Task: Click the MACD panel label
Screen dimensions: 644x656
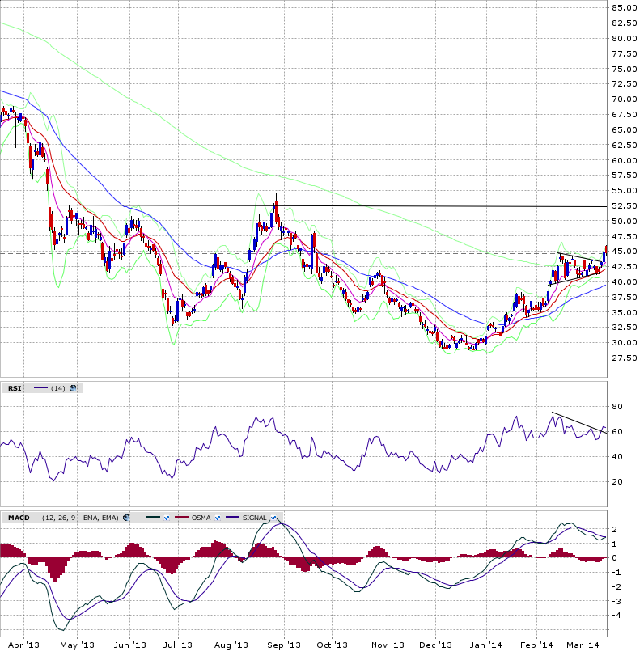Action: [18, 518]
